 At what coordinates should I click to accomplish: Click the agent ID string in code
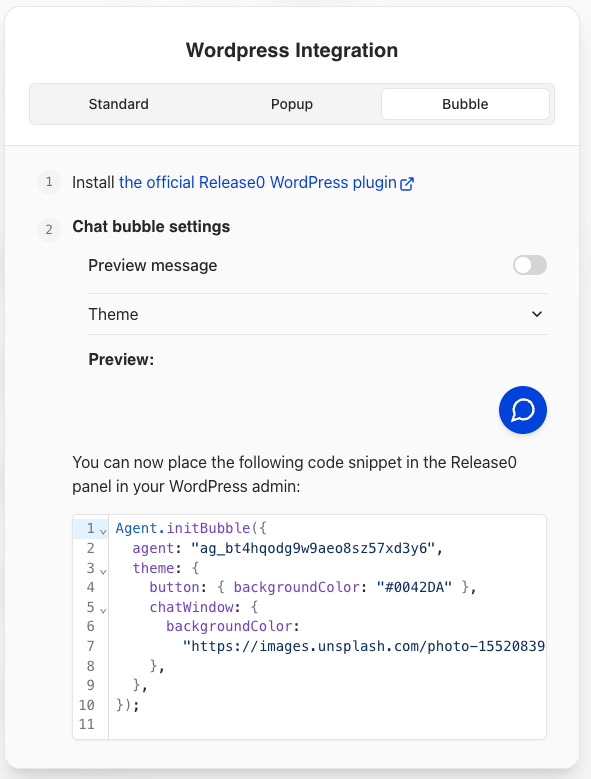[x=312, y=548]
